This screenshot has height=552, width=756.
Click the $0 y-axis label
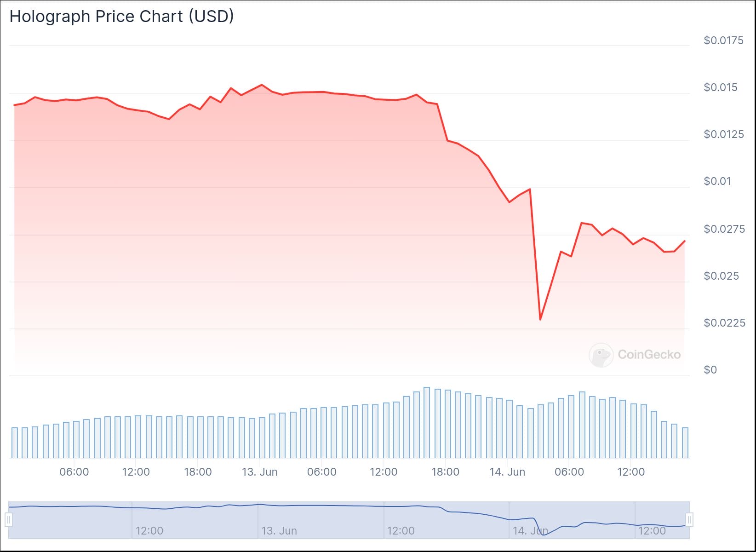(710, 370)
